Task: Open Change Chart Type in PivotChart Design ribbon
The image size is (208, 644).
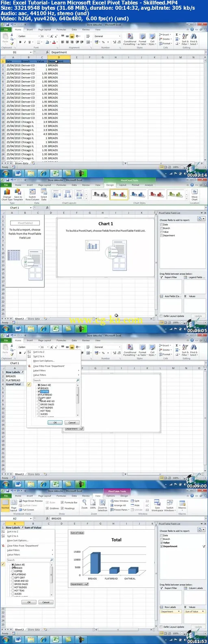Action: [x=7, y=194]
